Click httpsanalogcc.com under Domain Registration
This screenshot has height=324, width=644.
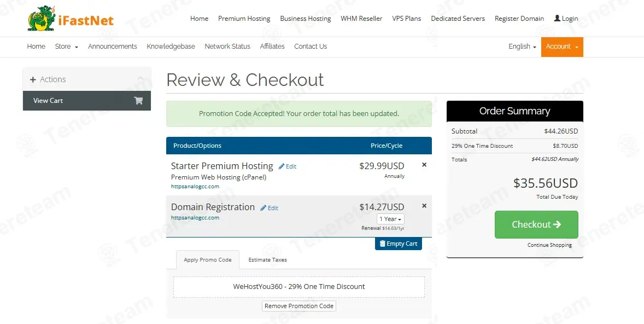tap(195, 217)
